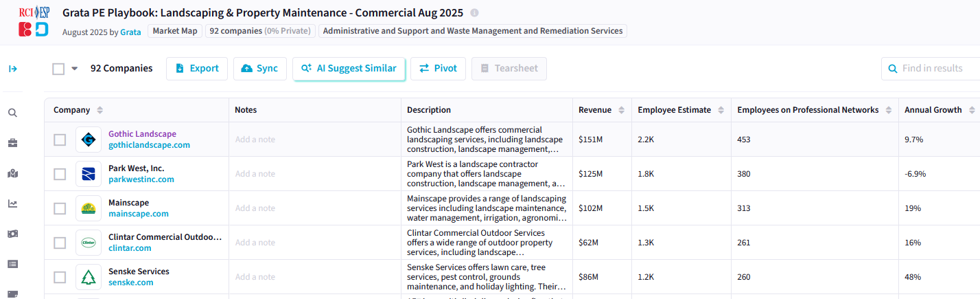The image size is (980, 299).
Task: Open gothiclandscape.com website link
Action: coord(149,145)
